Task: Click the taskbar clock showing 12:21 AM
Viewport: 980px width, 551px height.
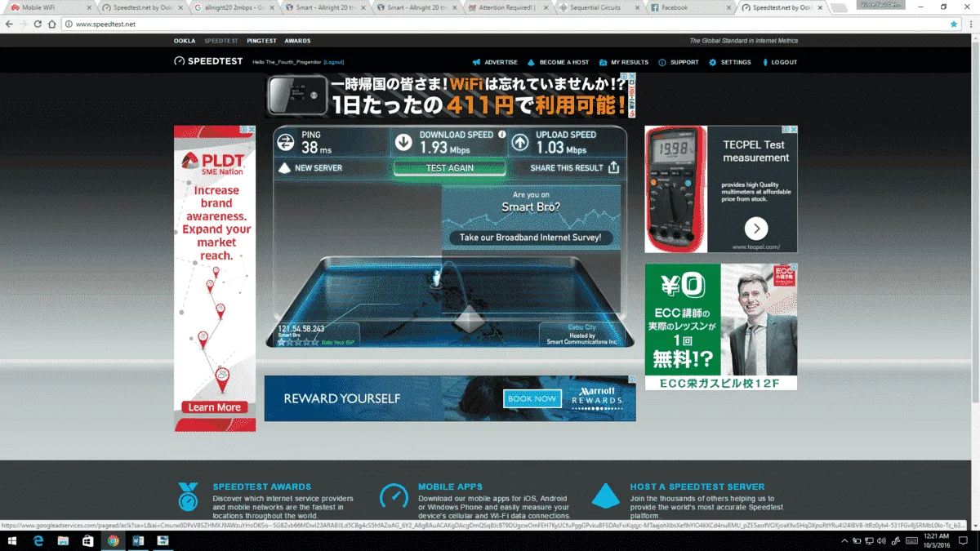Action: coord(936,541)
